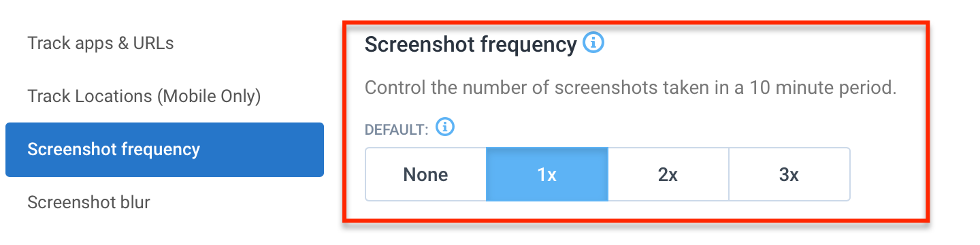Click the description about 10 minute period
Viewport: 980px width, 245px height.
[631, 88]
